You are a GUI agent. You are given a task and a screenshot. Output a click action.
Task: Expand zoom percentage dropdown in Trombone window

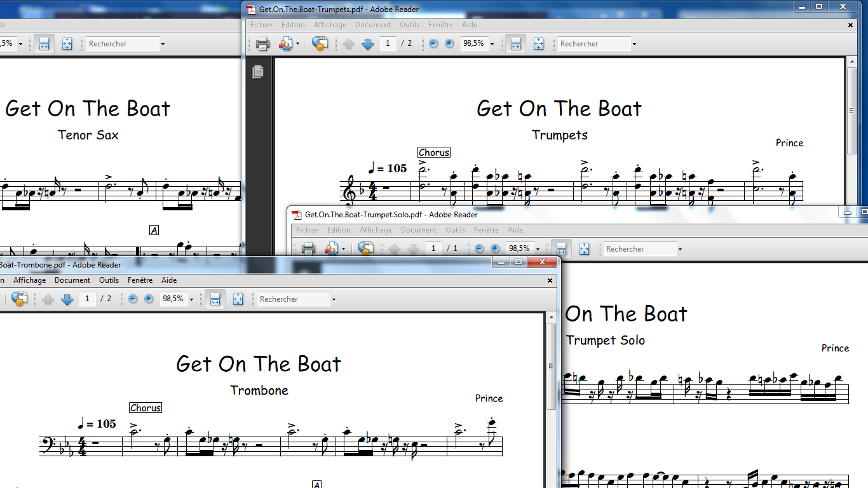pyautogui.click(x=191, y=299)
